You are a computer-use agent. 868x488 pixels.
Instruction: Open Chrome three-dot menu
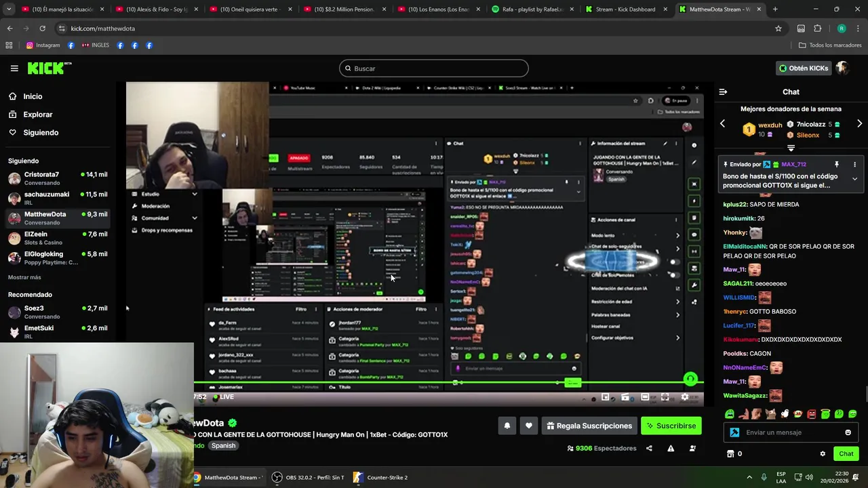click(x=858, y=28)
